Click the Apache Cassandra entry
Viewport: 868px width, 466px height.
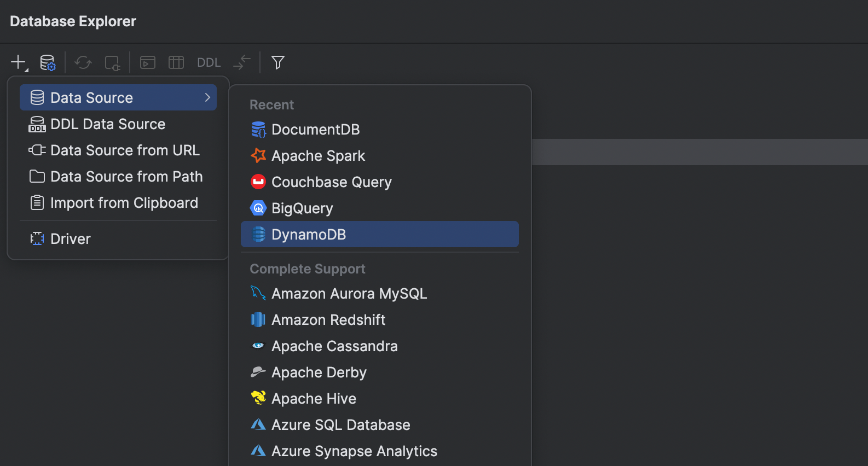click(334, 346)
